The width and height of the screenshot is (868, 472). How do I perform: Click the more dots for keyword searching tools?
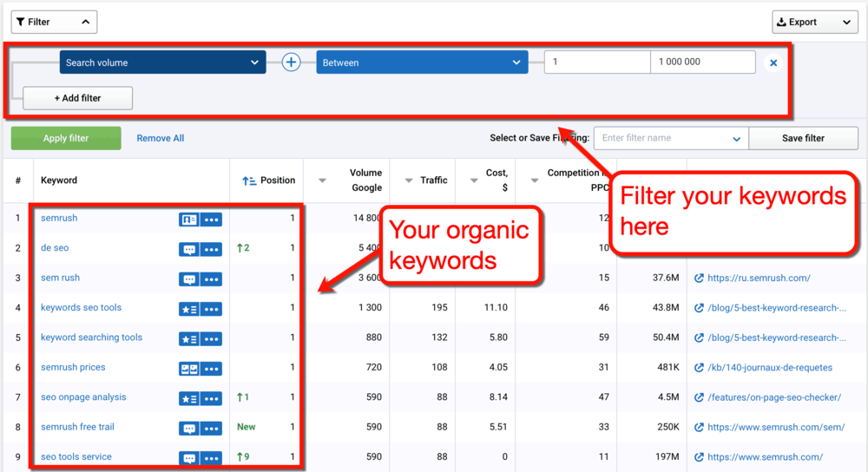click(x=212, y=339)
